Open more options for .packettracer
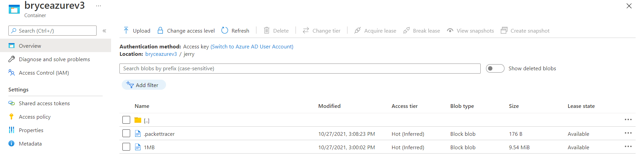Viewport: 644px width, 162px height. pyautogui.click(x=628, y=133)
